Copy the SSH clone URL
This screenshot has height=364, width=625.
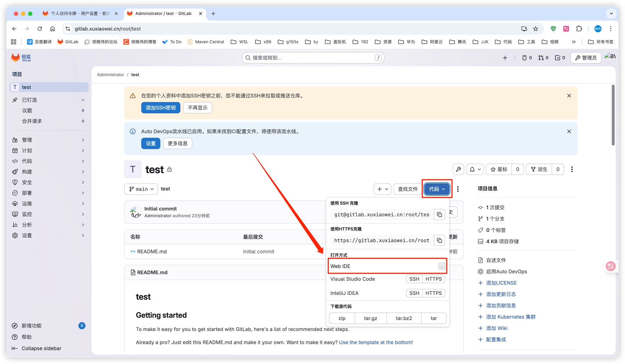point(439,215)
